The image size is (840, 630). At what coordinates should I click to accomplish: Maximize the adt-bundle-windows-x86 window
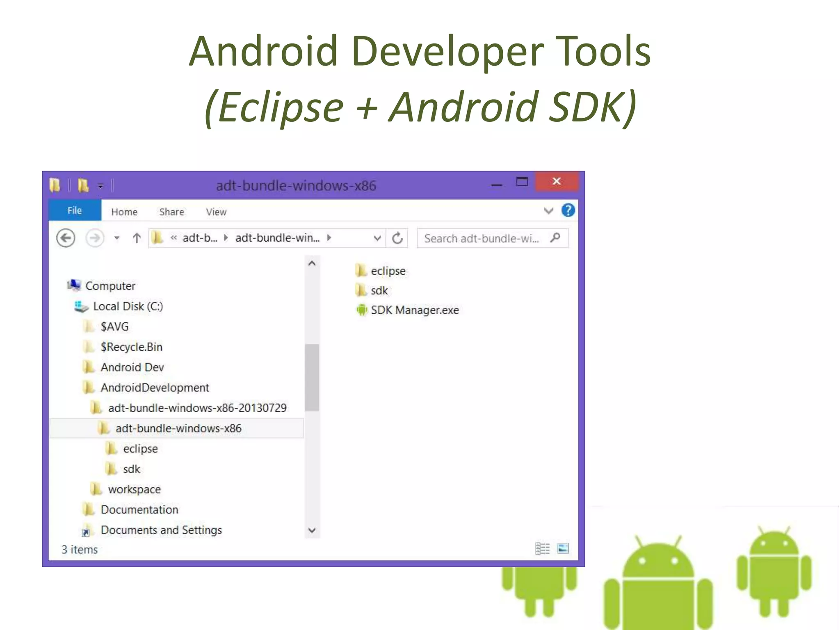tap(522, 181)
